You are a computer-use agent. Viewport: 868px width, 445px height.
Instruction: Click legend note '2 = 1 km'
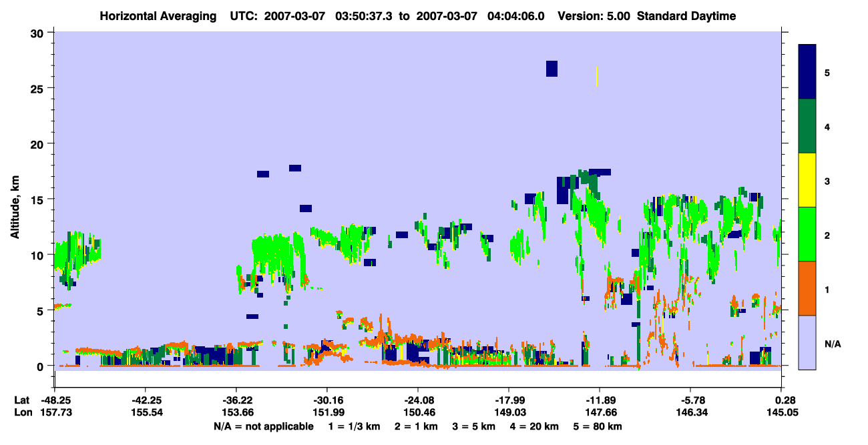(415, 426)
